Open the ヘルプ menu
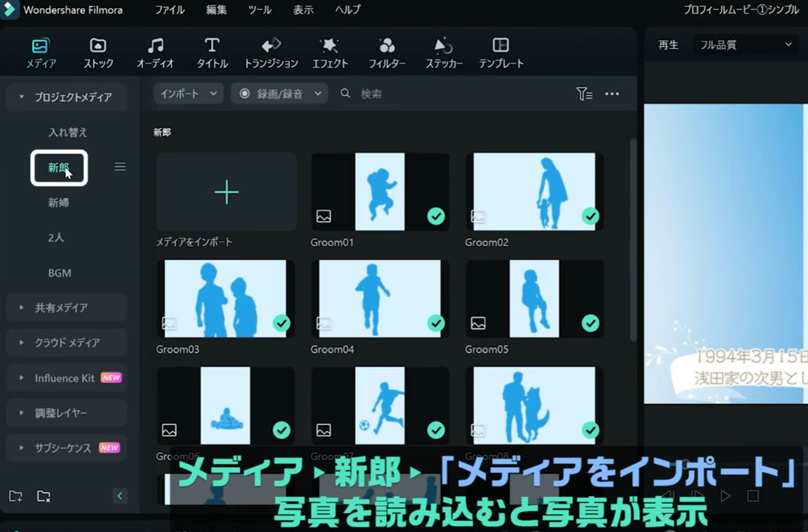The height and width of the screenshot is (532, 808). 348,10
